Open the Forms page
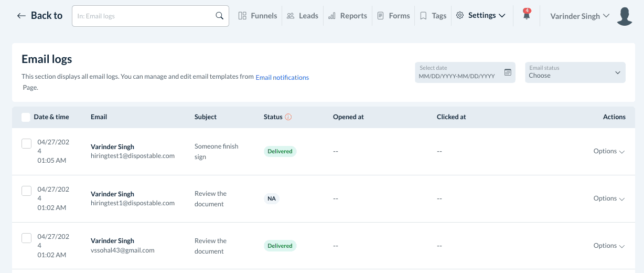The height and width of the screenshot is (273, 644). pyautogui.click(x=393, y=16)
